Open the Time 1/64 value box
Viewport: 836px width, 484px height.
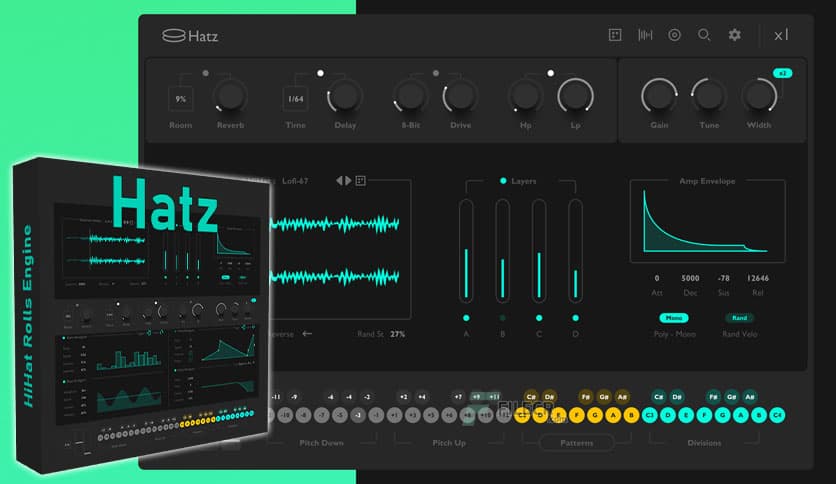tap(295, 99)
